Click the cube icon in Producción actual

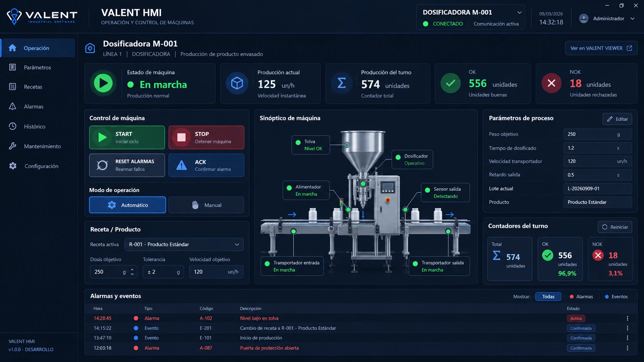[x=237, y=83]
